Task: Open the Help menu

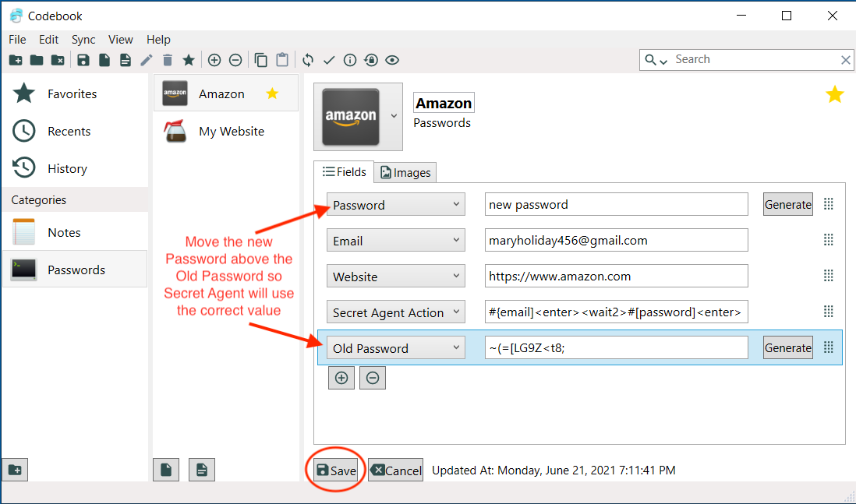Action: 158,39
